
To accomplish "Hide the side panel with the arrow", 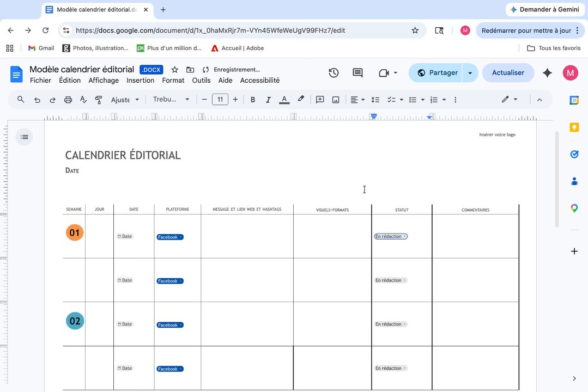I will (x=574, y=378).
